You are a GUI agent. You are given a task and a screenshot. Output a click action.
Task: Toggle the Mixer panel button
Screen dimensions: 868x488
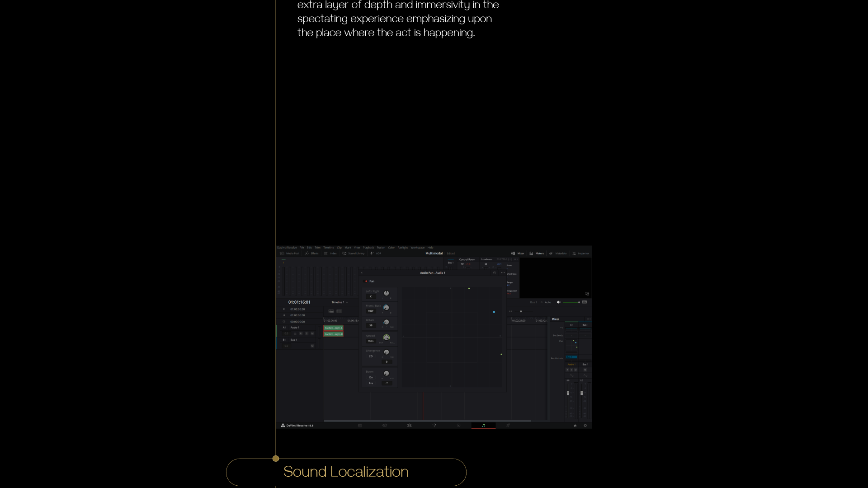pos(518,253)
